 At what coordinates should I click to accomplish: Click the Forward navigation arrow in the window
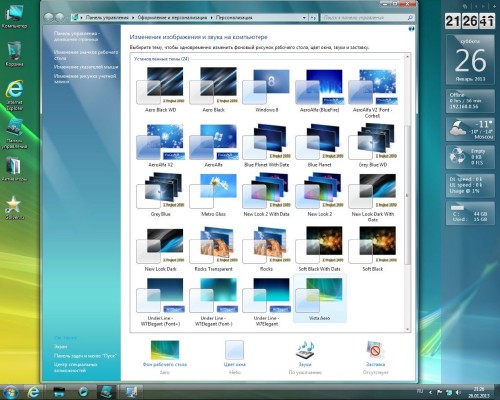(60, 17)
